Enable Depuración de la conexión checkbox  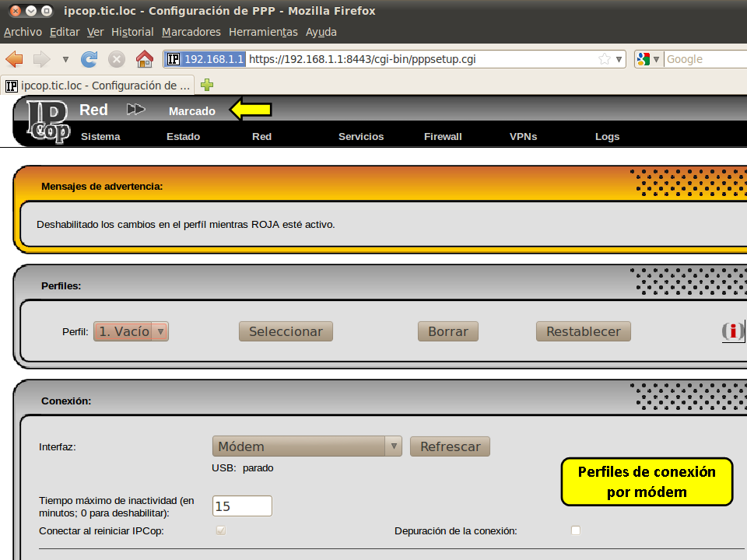click(x=576, y=530)
